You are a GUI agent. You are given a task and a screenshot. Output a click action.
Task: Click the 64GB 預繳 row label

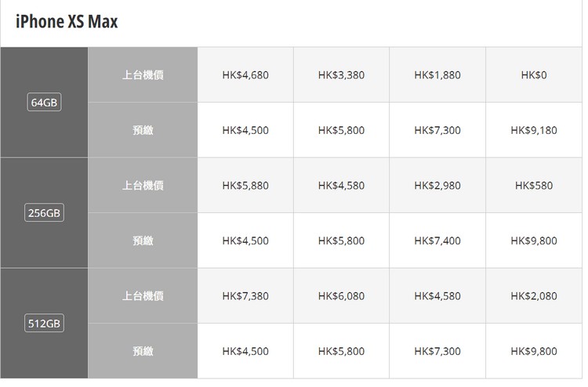tap(143, 130)
